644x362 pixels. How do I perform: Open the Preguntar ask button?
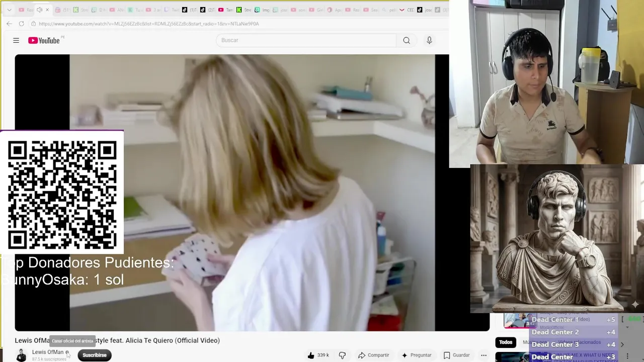(416, 355)
